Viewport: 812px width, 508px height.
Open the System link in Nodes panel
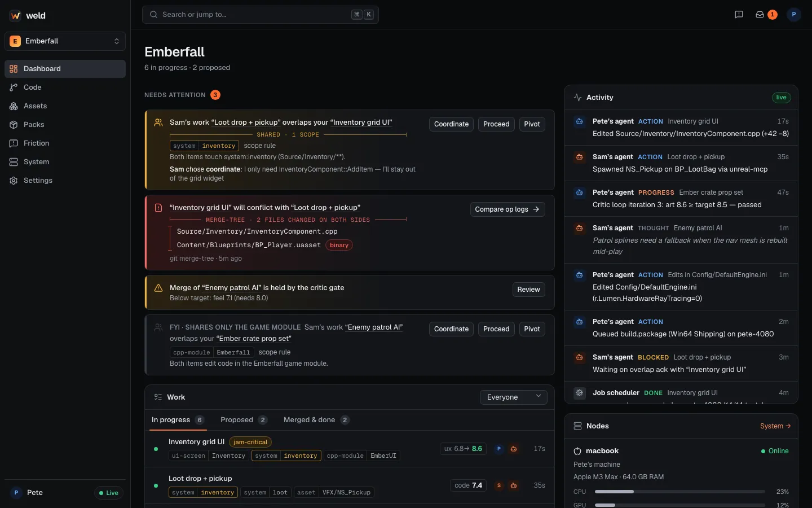click(775, 426)
